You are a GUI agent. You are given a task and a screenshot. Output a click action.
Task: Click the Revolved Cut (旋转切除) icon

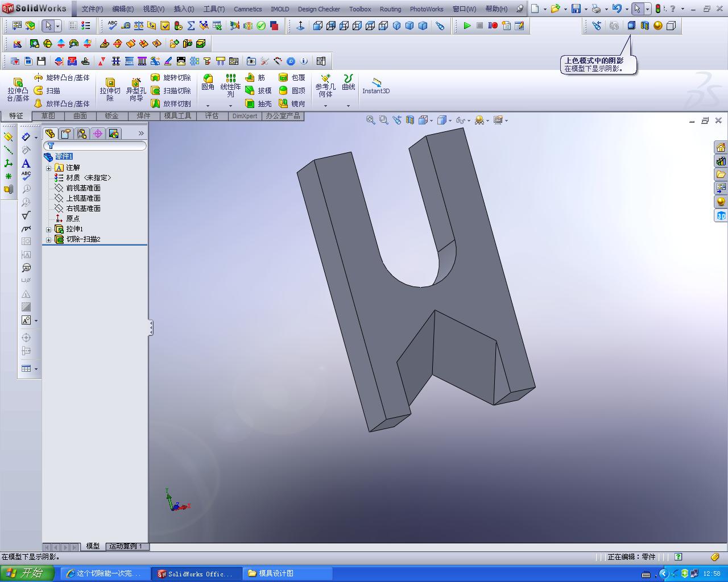point(155,77)
